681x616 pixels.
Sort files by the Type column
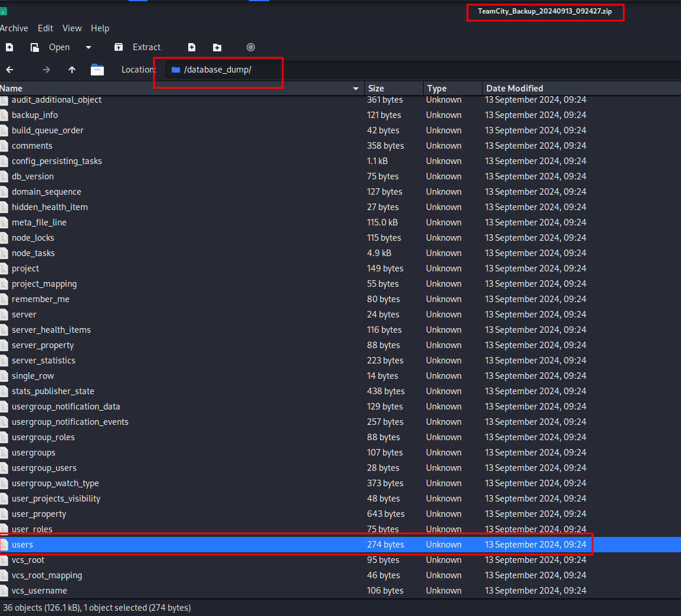tap(453, 89)
